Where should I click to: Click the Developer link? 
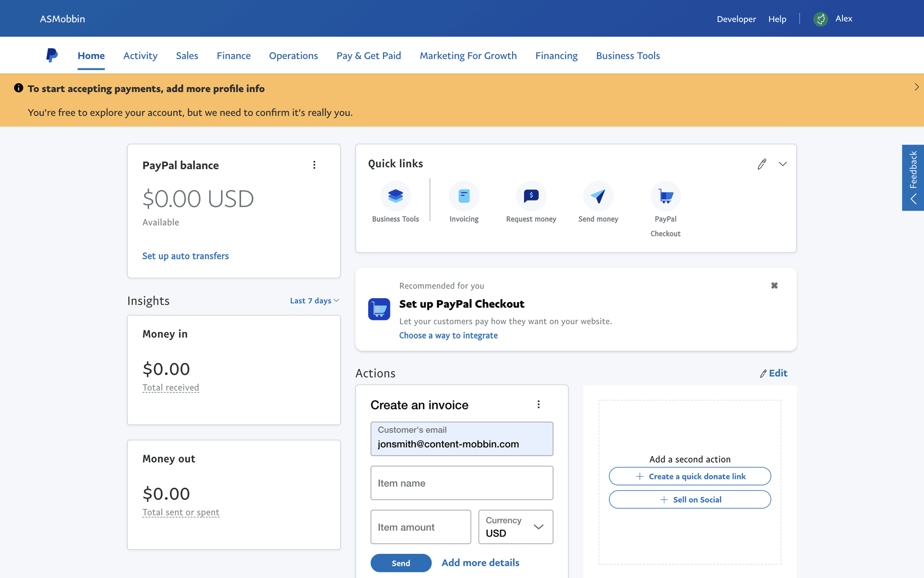click(x=736, y=19)
